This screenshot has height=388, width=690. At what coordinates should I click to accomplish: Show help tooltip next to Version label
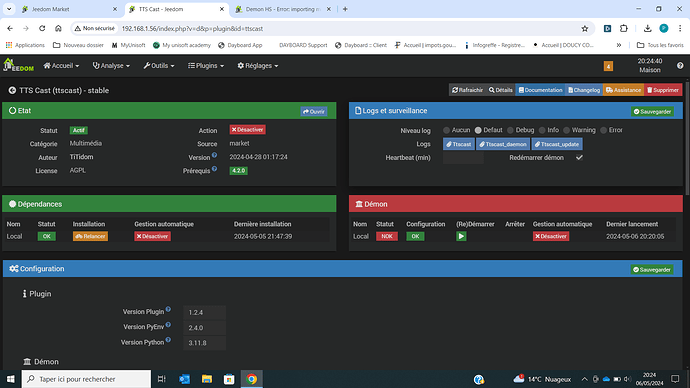tap(214, 155)
